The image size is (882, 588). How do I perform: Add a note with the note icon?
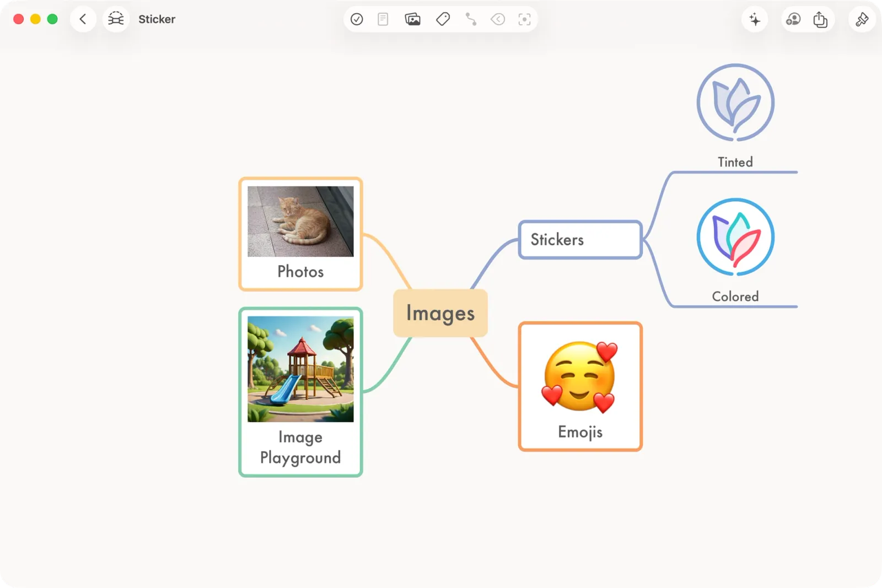[383, 19]
